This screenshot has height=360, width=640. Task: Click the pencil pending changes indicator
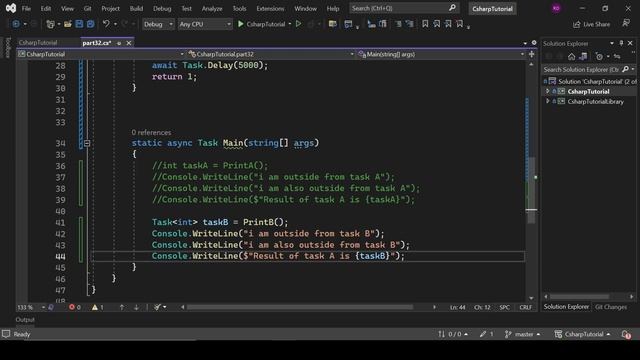(487, 334)
